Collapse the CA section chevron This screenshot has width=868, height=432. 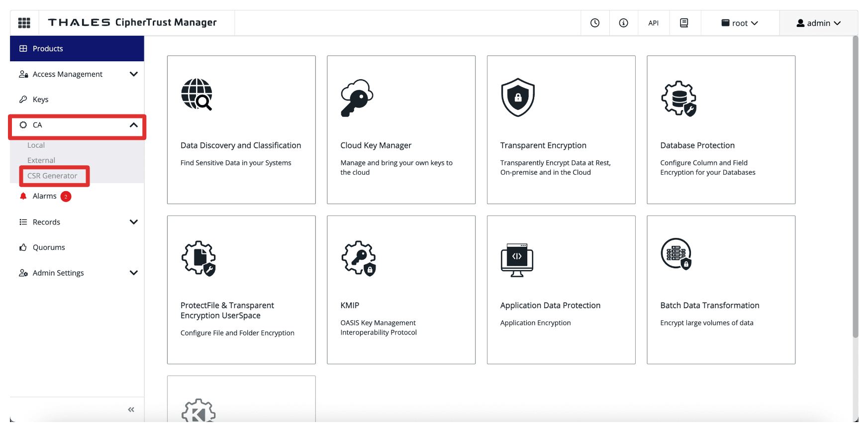[133, 125]
